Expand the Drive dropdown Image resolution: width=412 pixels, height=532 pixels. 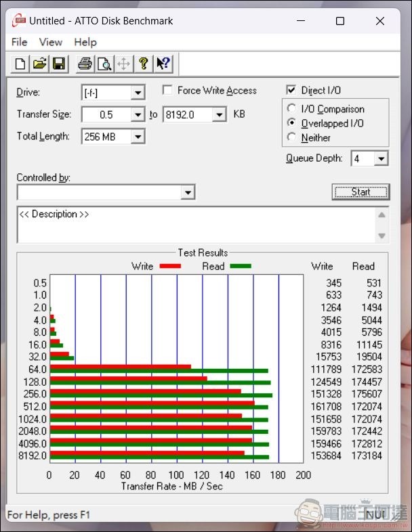[x=138, y=93]
